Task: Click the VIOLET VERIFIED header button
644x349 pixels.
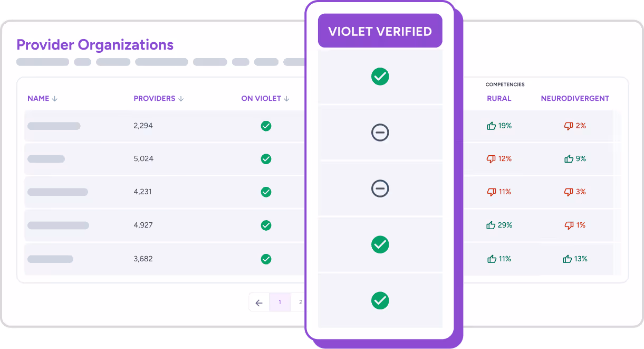Action: click(380, 31)
